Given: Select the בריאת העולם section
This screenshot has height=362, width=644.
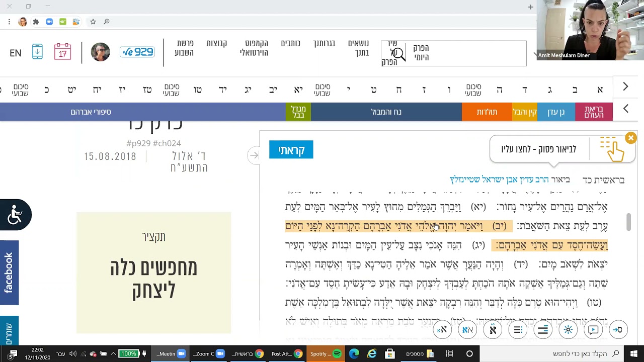Looking at the screenshot, I should click(x=594, y=112).
